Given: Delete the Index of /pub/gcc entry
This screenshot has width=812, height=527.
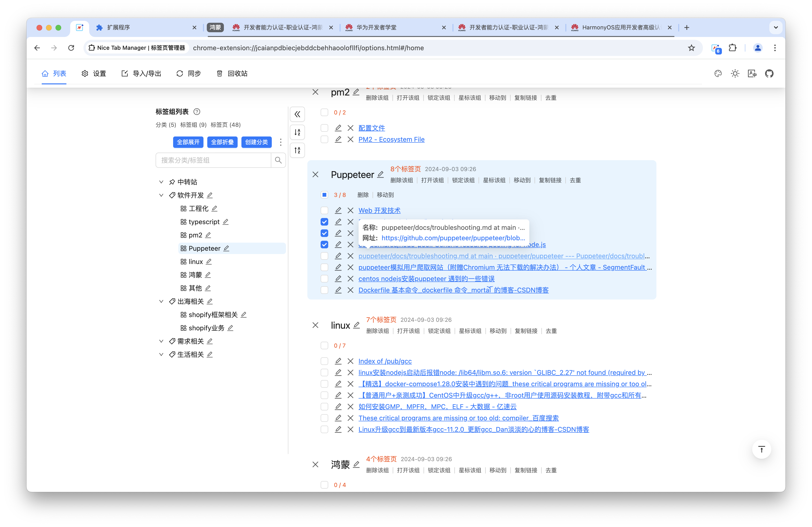Looking at the screenshot, I should point(350,361).
